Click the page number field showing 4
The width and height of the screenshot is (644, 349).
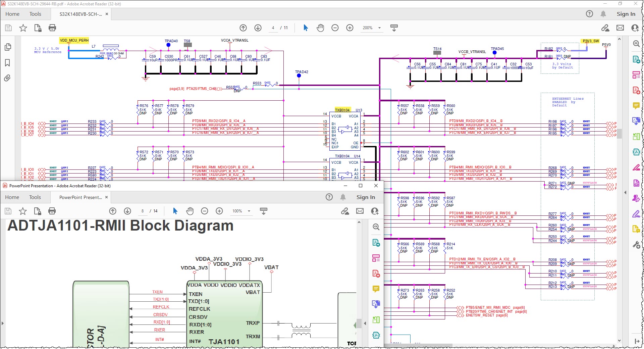click(x=273, y=28)
